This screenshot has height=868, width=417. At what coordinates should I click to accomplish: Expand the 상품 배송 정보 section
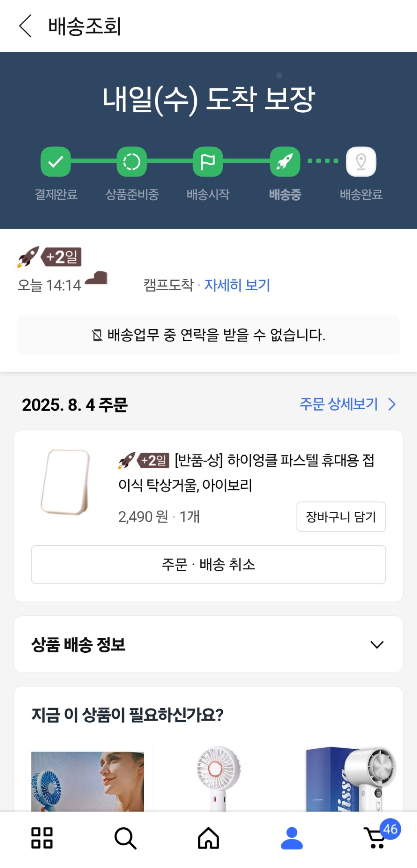click(377, 644)
